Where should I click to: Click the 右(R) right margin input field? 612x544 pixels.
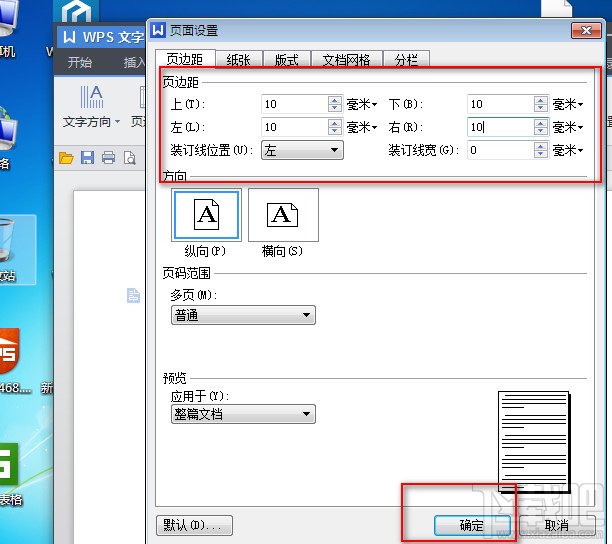pos(501,127)
